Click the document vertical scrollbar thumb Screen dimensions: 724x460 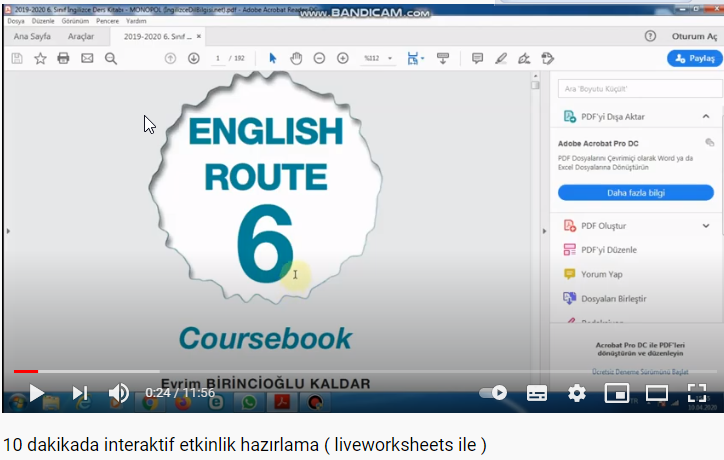[535, 85]
